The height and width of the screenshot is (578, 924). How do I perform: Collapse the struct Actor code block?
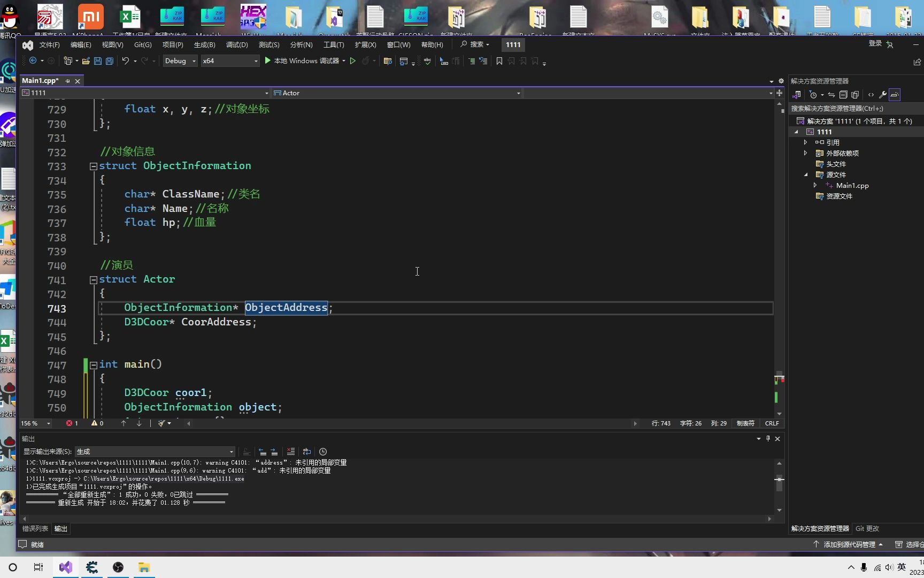tap(94, 280)
